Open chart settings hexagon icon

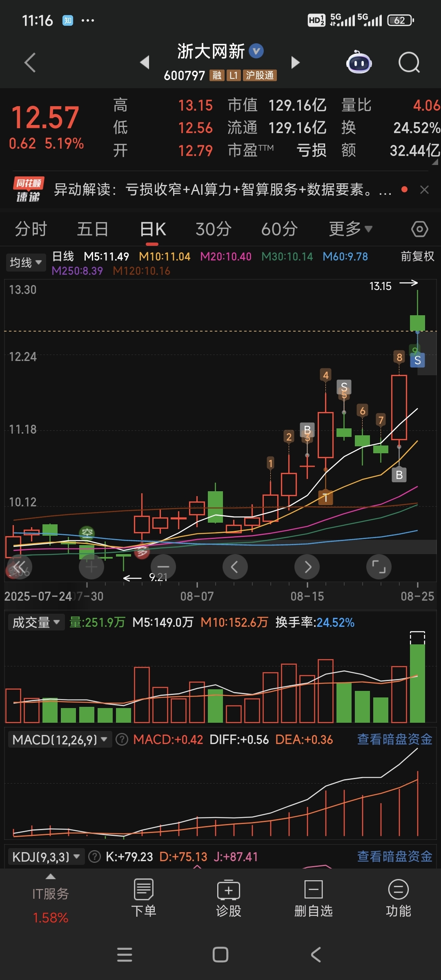(x=420, y=229)
